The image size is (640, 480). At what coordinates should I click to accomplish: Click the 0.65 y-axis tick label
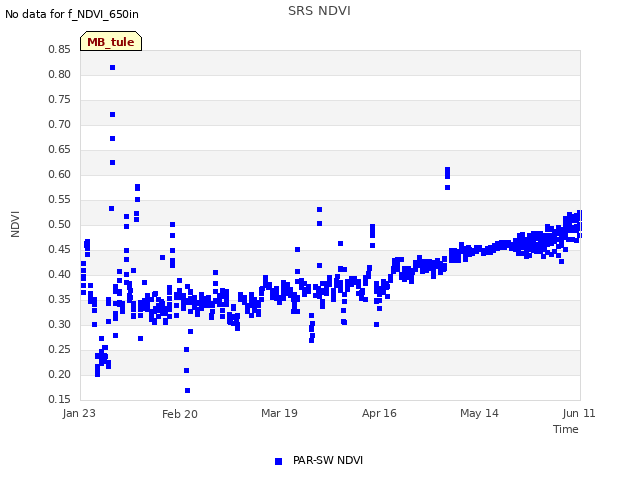[x=59, y=149]
